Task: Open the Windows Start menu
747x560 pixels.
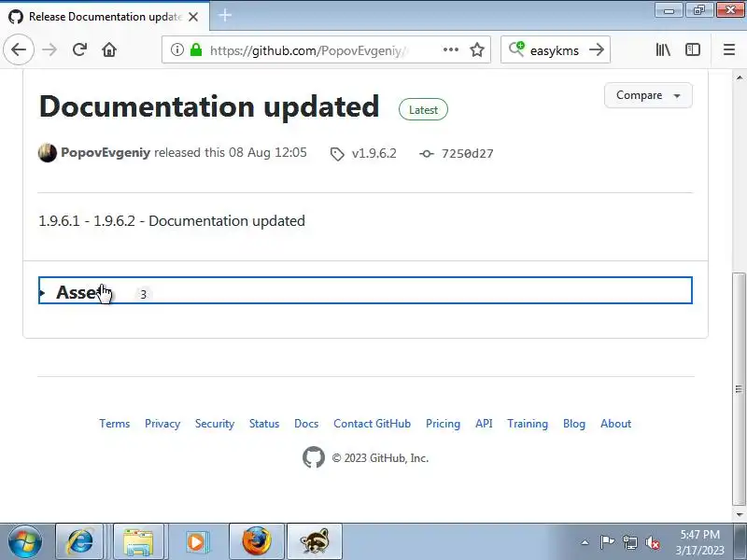Action: 25,541
